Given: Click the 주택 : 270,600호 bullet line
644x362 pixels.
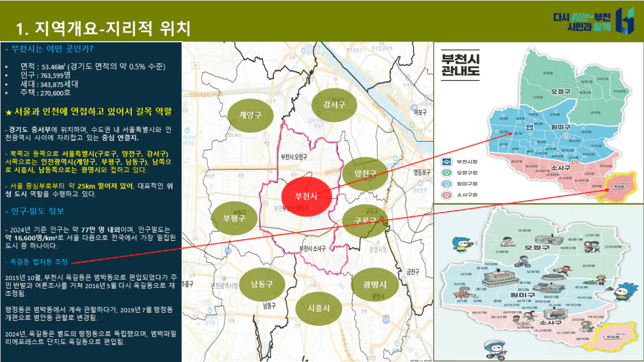Looking at the screenshot, I should coord(46,93).
